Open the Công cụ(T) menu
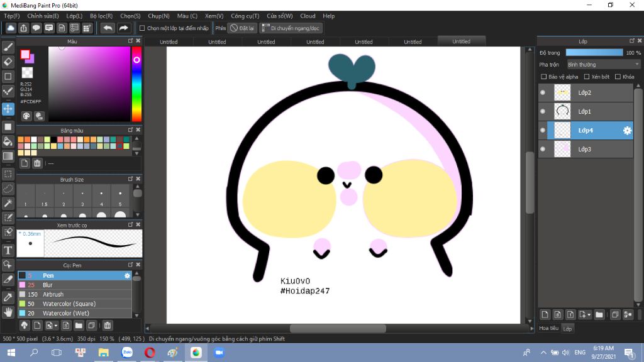Viewport: 644px width, 362px height. tap(245, 16)
